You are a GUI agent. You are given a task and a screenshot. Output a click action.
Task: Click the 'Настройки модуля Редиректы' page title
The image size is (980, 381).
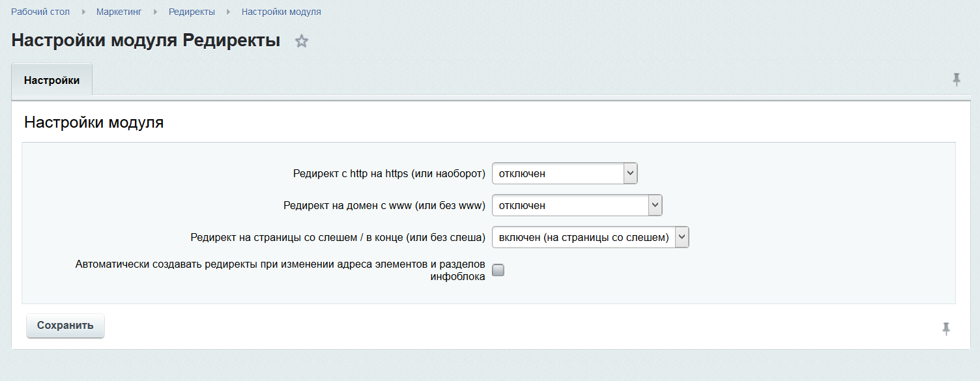[146, 40]
